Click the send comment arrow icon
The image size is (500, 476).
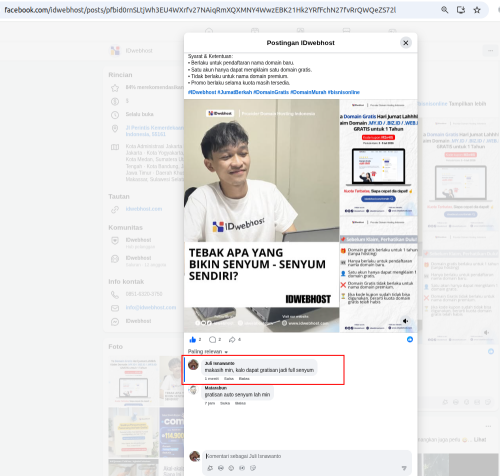pos(404,468)
